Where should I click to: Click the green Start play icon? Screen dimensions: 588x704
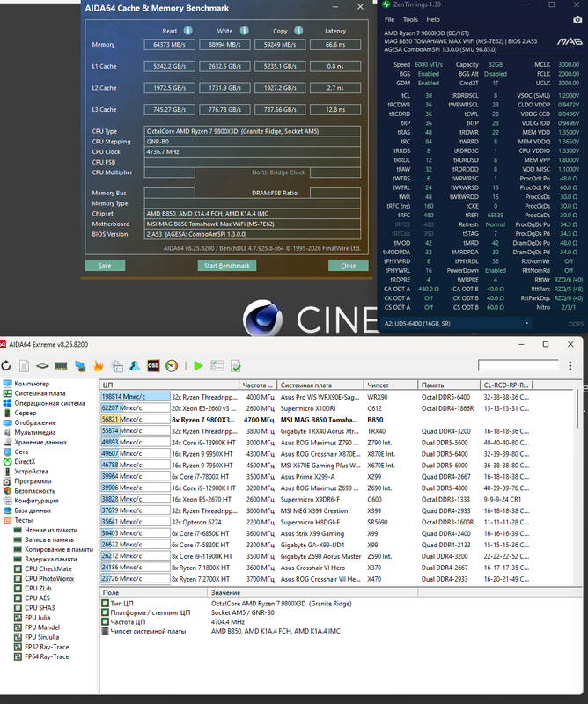pos(198,366)
